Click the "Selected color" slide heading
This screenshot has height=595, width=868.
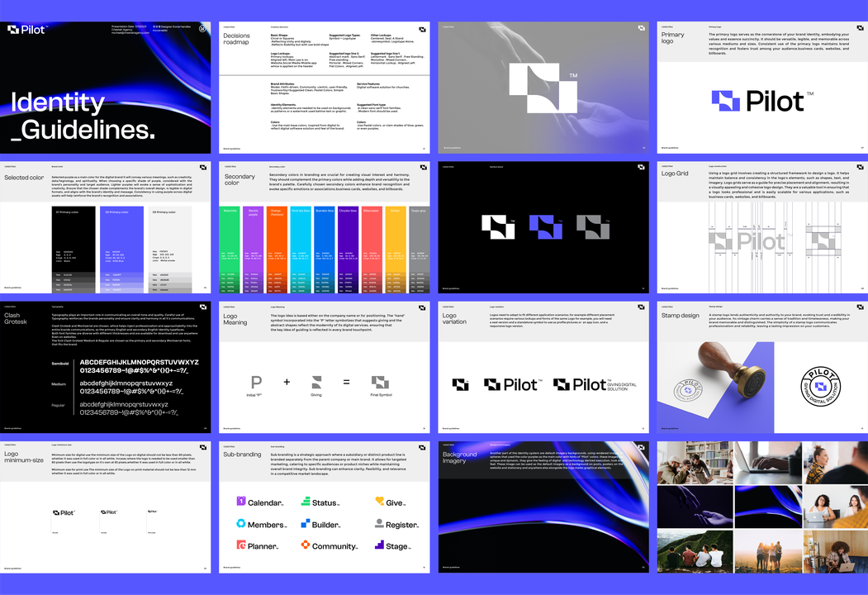(x=24, y=178)
